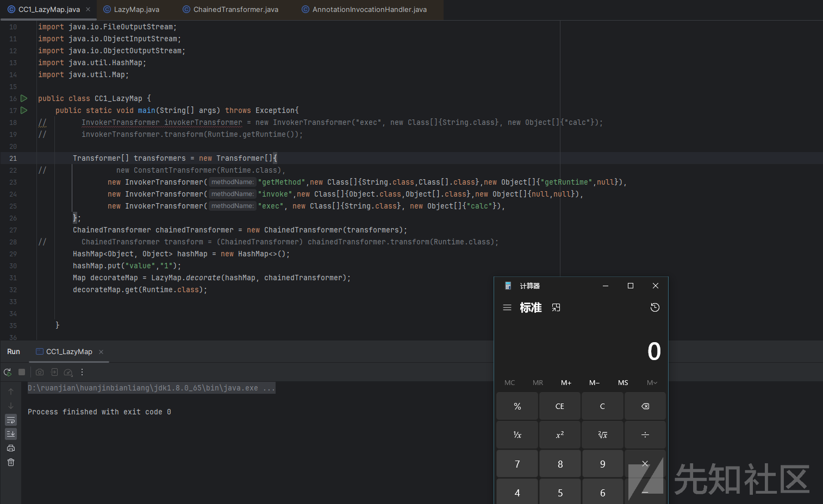
Task: Click the number 5 key
Action: click(x=560, y=492)
